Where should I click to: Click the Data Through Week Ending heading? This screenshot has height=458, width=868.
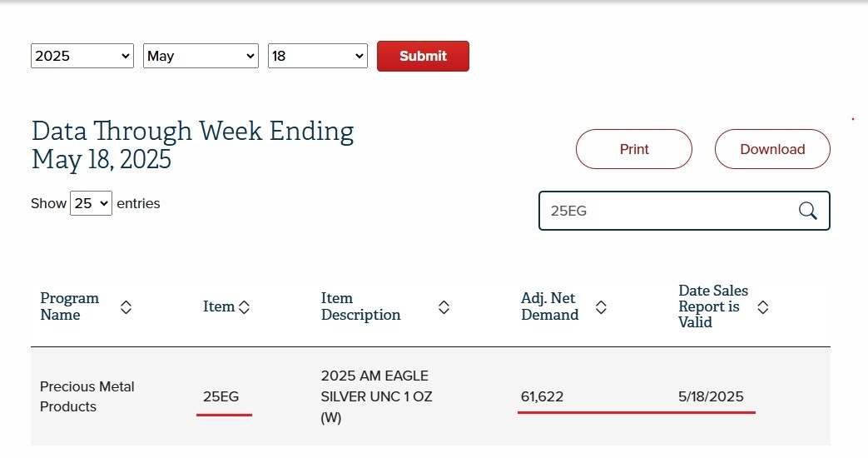point(192,145)
